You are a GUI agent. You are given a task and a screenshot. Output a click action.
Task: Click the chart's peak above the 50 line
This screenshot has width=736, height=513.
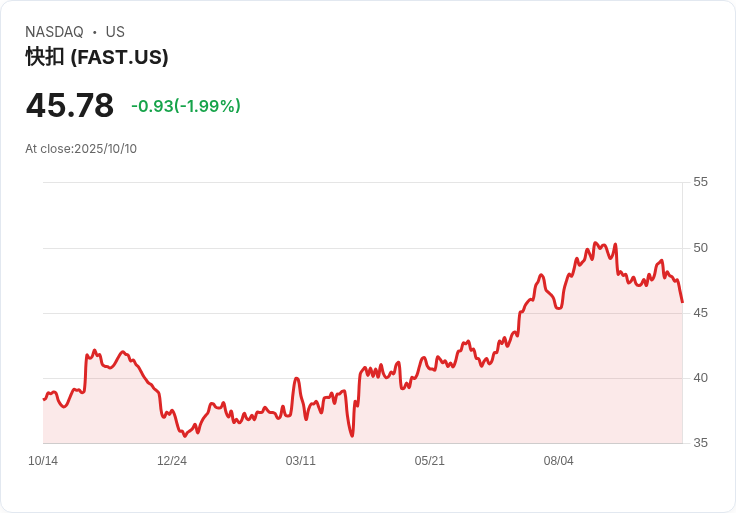click(x=596, y=243)
